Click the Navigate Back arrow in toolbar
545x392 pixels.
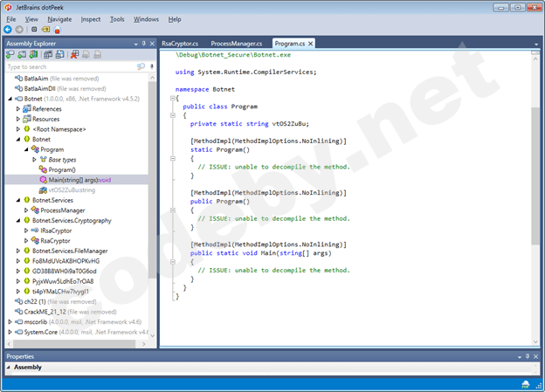[8, 29]
